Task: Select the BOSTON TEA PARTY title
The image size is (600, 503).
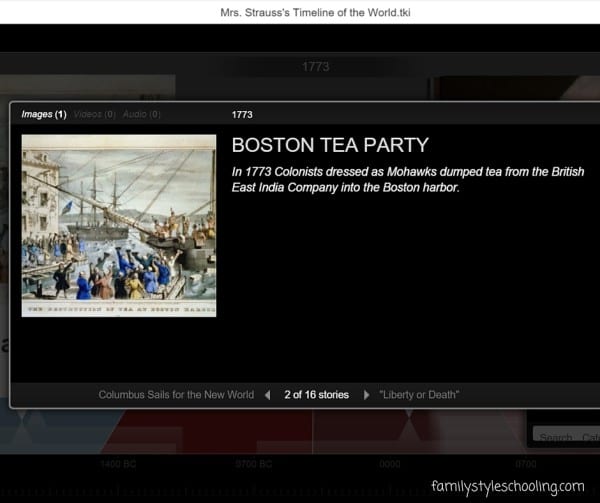Action: 330,145
